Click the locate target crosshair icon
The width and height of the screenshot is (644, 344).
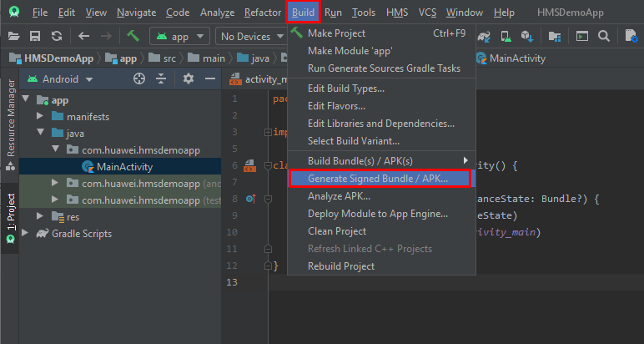click(x=139, y=78)
